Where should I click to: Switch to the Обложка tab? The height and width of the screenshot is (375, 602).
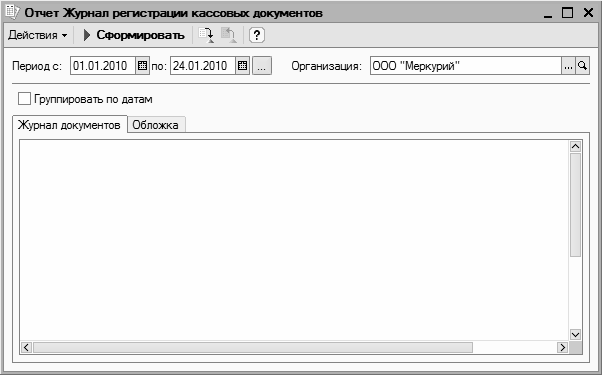156,125
